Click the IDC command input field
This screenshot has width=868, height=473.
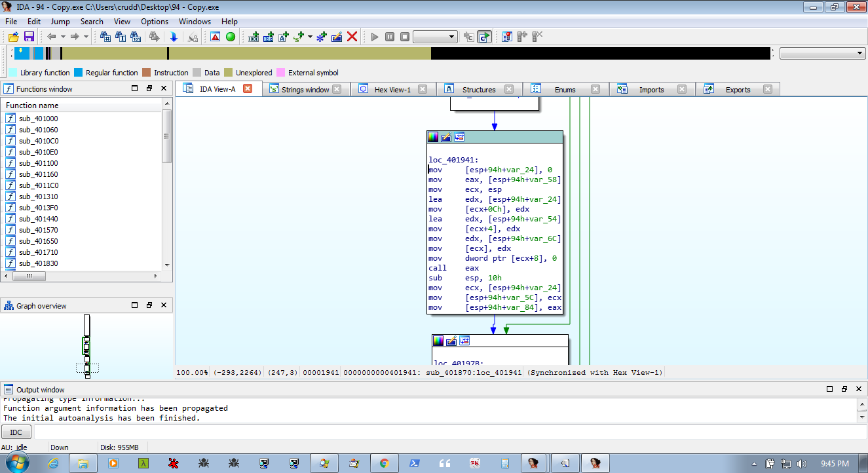445,432
